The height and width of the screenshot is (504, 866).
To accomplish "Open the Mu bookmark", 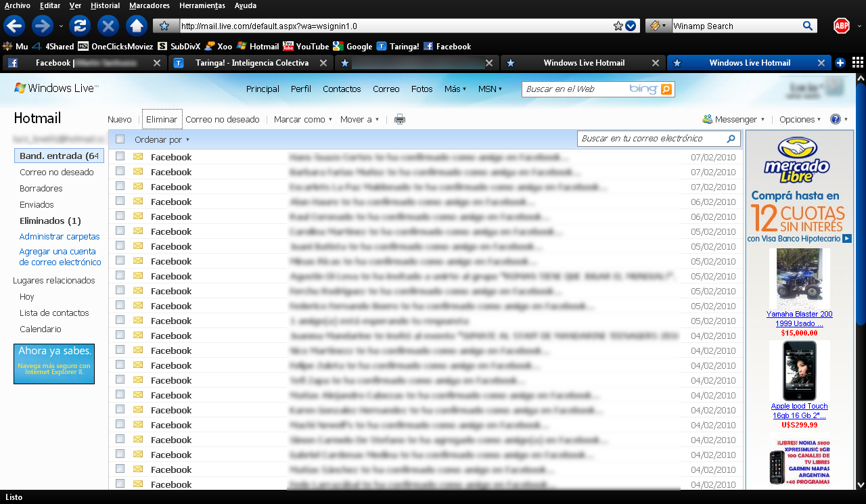I will (x=16, y=47).
